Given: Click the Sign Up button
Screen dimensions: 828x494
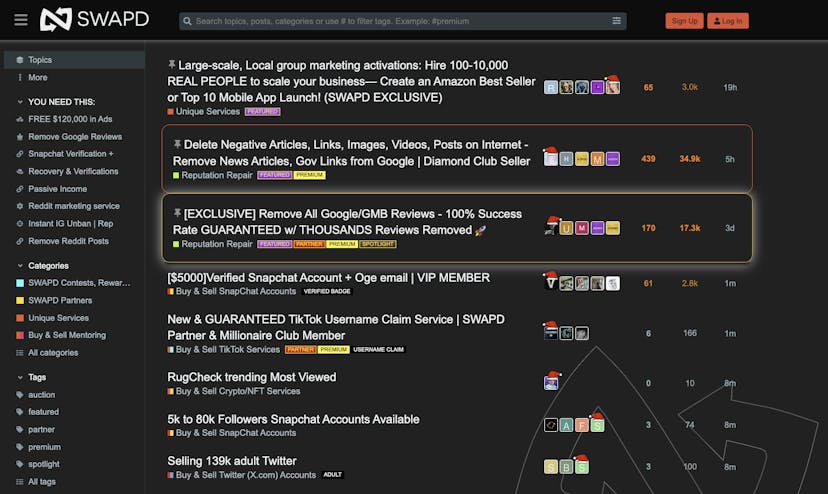Looking at the screenshot, I should tap(684, 21).
